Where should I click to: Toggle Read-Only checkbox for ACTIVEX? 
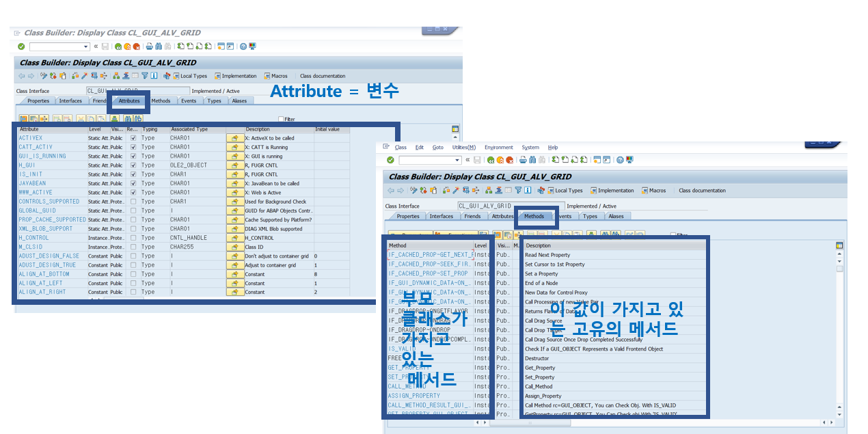(x=133, y=138)
